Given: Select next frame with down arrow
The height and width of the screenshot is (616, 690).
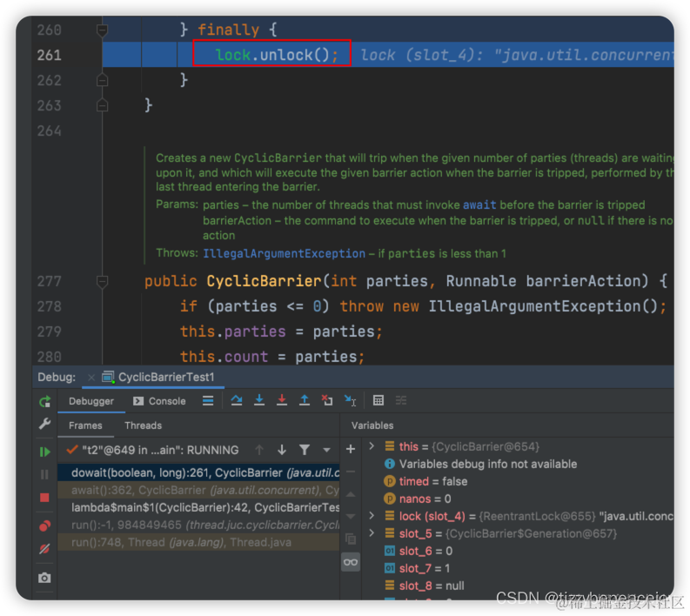Looking at the screenshot, I should pos(282,450).
